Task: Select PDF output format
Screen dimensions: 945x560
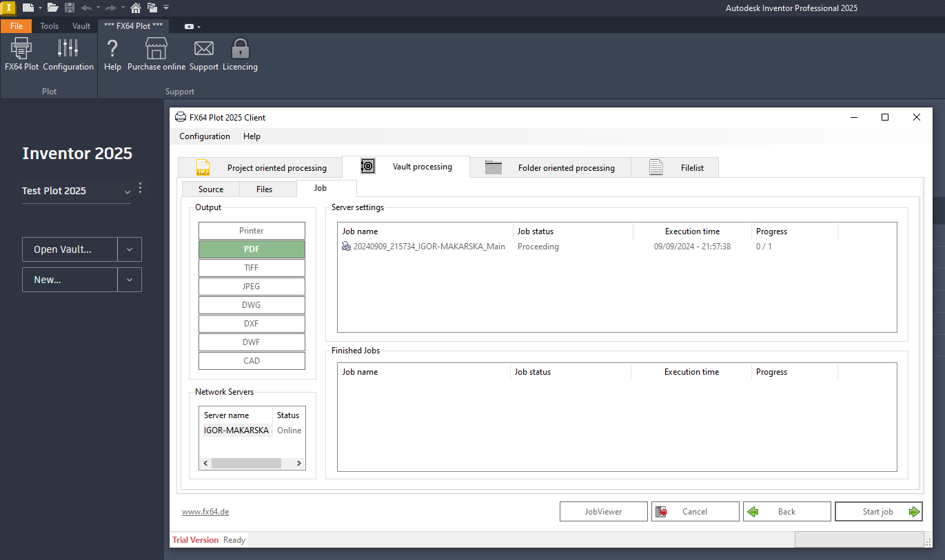Action: point(252,249)
